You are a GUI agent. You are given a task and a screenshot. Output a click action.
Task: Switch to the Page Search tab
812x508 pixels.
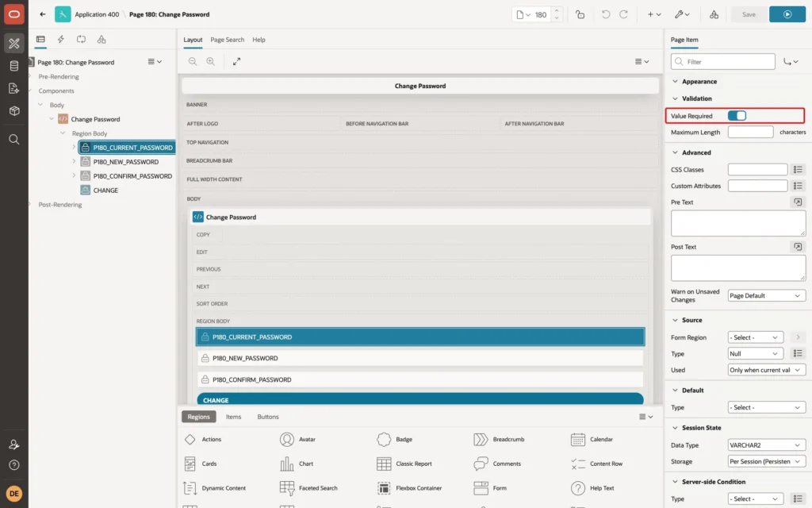227,40
